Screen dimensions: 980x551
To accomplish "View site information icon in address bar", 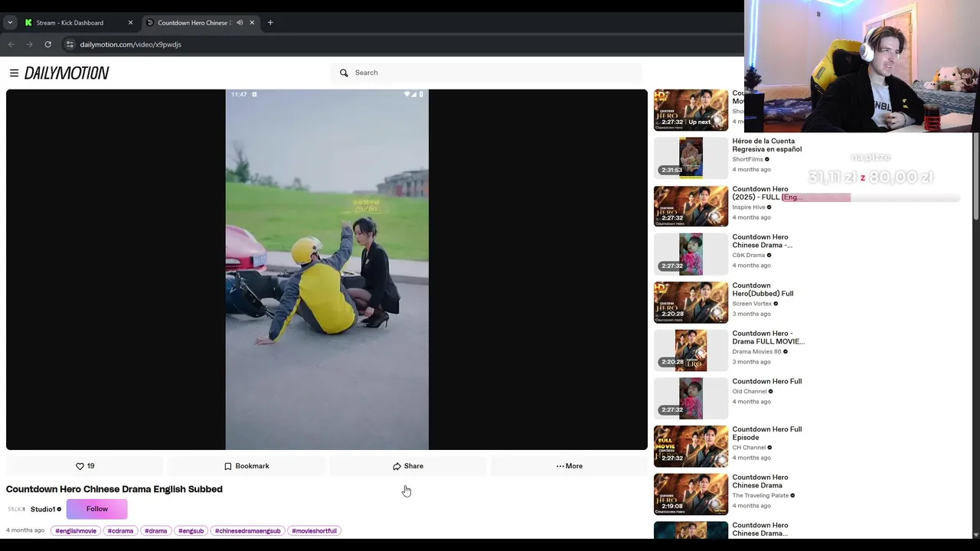I will (x=70, y=44).
